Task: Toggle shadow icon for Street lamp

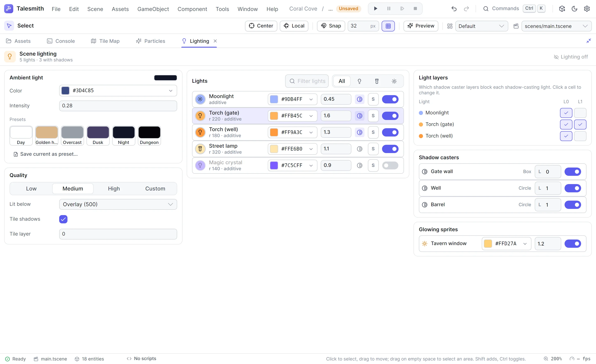Action: [359, 149]
